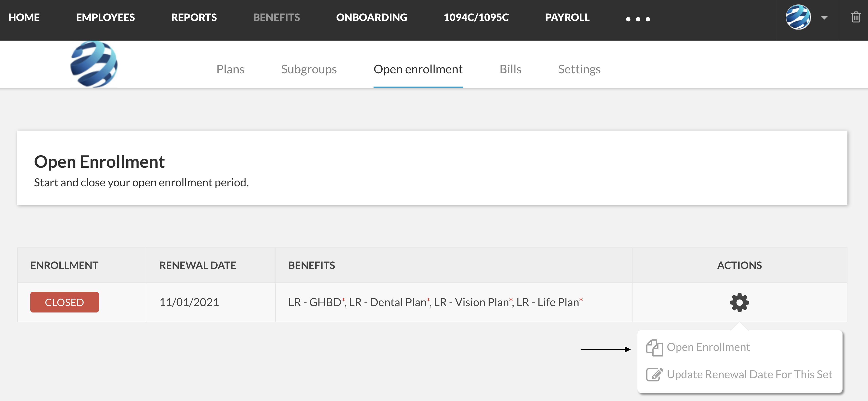
Task: Open the Reports menu
Action: (194, 17)
